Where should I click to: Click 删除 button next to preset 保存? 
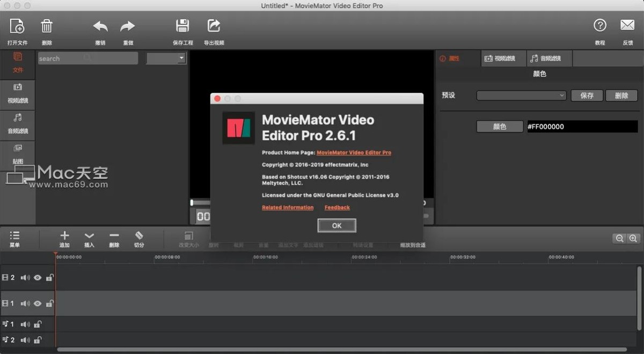(x=621, y=95)
